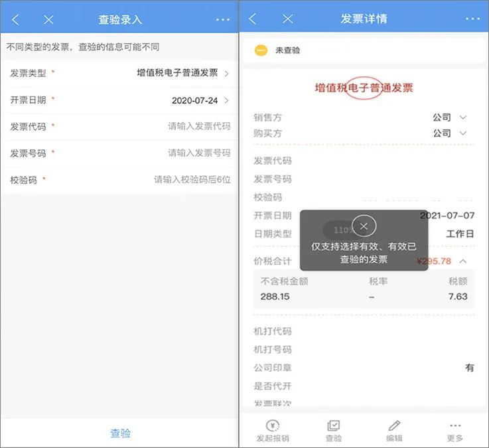Click the 是否代开 row label
489x448 pixels.
[273, 386]
